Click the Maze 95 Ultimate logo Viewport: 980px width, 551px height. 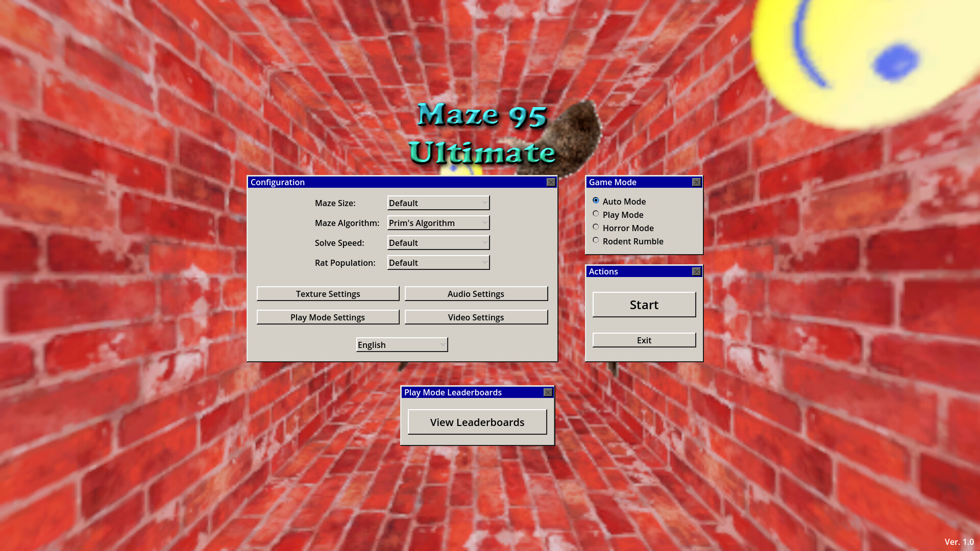click(482, 134)
